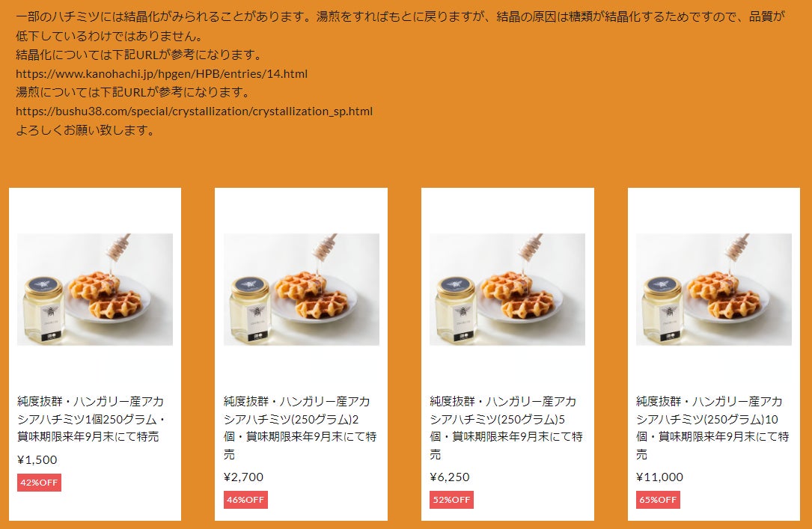This screenshot has height=529, width=812.
Task: Click the 1個250グラム honey product title
Action: click(x=91, y=419)
